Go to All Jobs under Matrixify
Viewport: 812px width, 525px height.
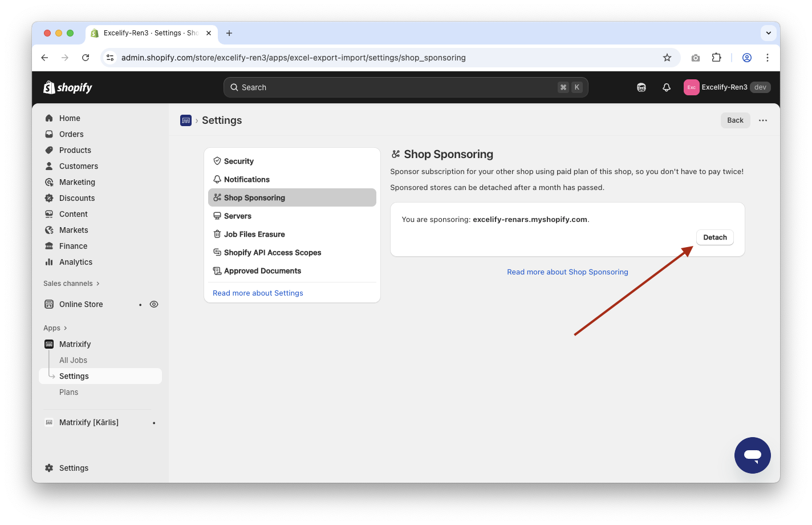(x=74, y=360)
